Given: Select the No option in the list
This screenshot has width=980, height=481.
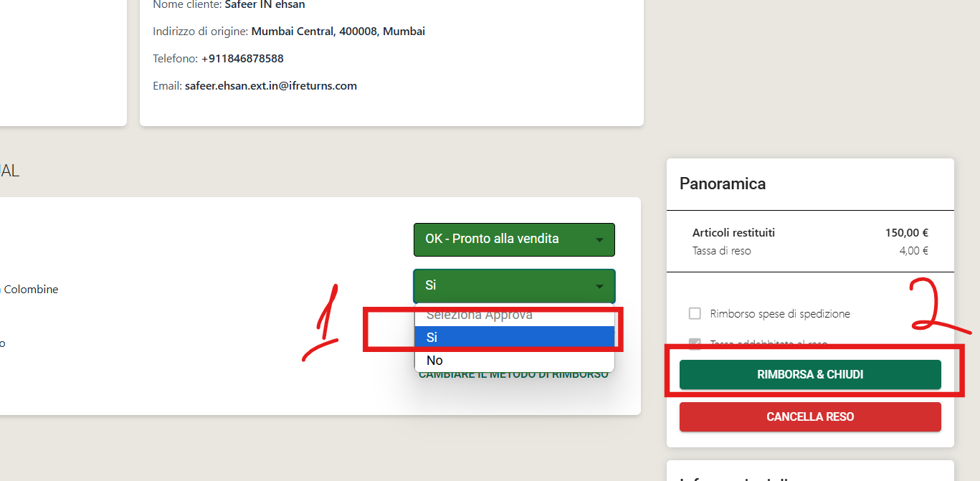Looking at the screenshot, I should point(514,360).
